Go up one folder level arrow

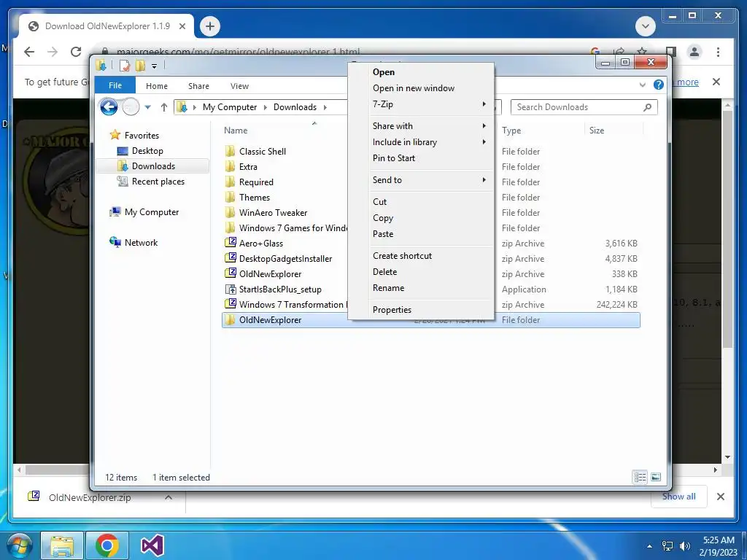164,107
